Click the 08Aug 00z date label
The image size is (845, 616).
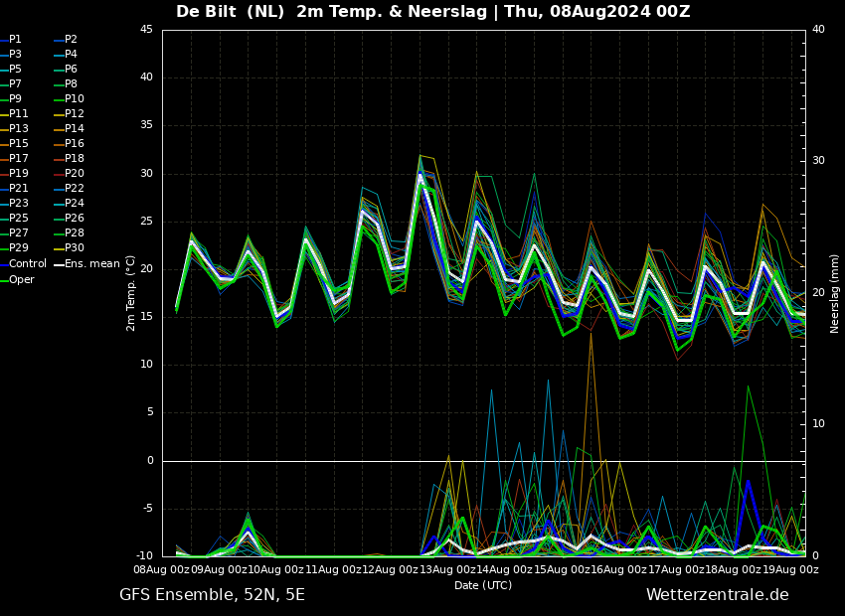click(162, 569)
